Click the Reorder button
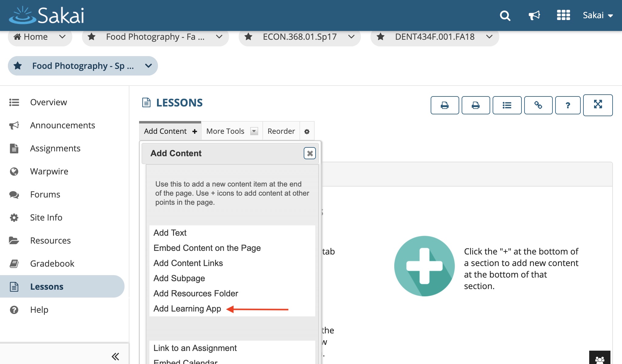The height and width of the screenshot is (364, 622). [x=281, y=131]
